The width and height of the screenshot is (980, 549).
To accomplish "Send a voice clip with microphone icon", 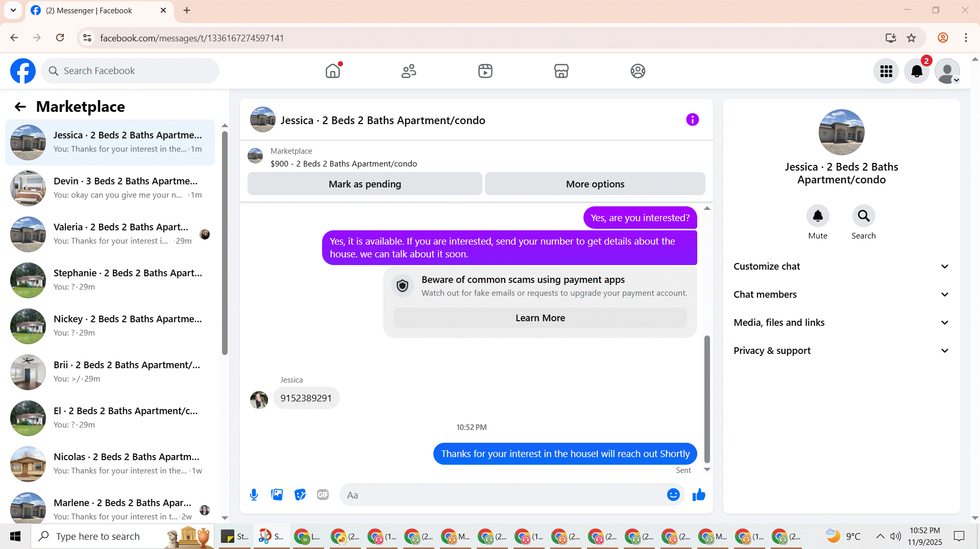I will coord(254,495).
